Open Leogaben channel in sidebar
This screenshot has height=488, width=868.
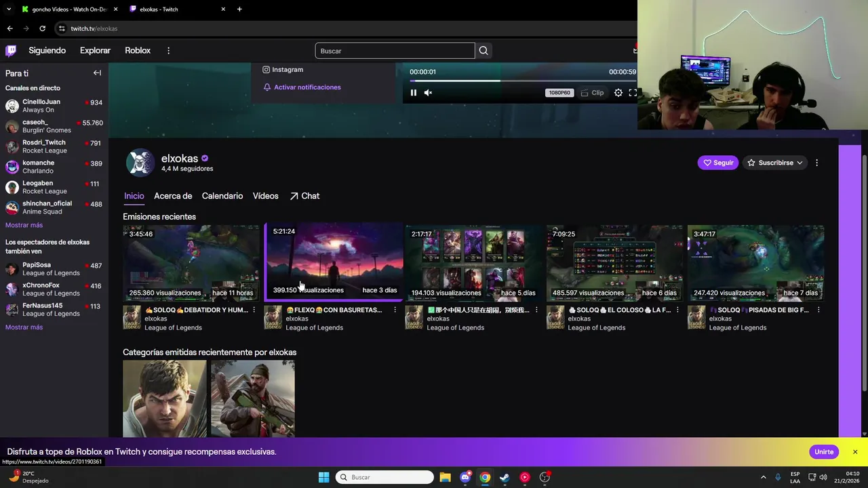54,187
